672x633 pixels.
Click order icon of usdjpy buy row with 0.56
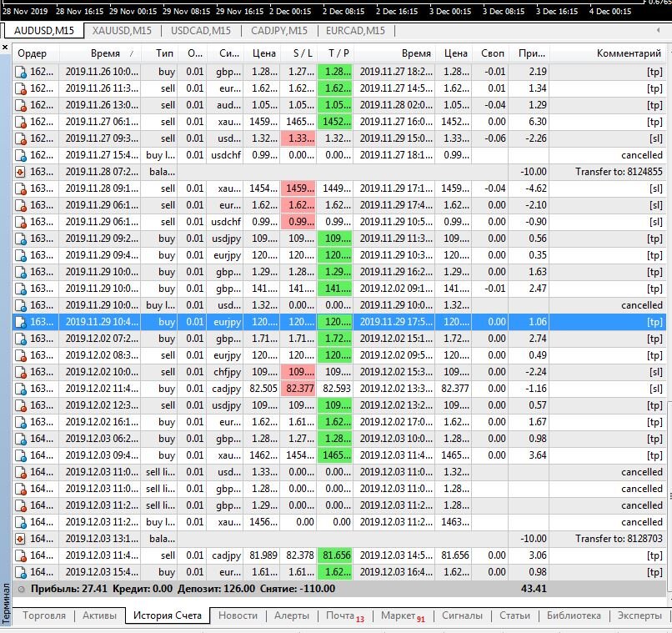(x=21, y=239)
